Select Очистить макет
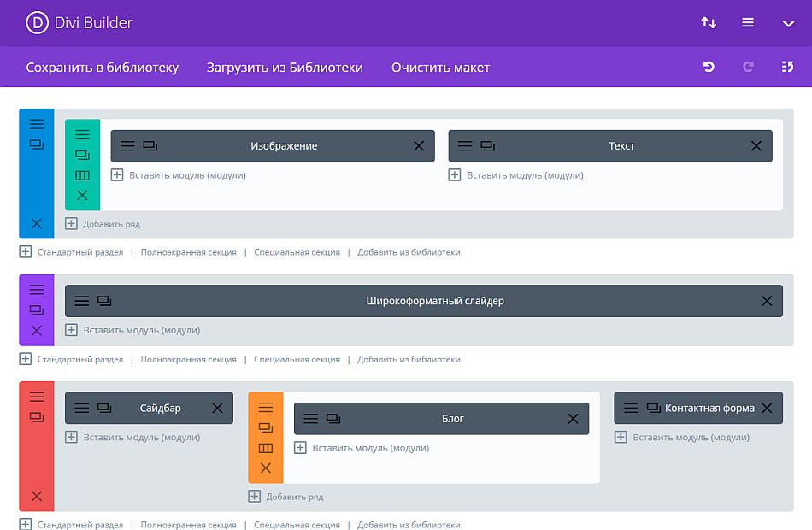812x530 pixels. pos(440,67)
